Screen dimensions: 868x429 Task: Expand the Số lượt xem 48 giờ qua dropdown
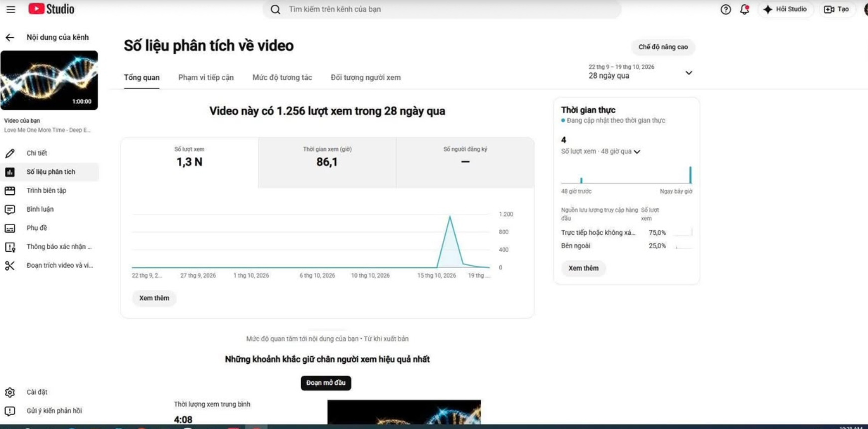pyautogui.click(x=600, y=151)
